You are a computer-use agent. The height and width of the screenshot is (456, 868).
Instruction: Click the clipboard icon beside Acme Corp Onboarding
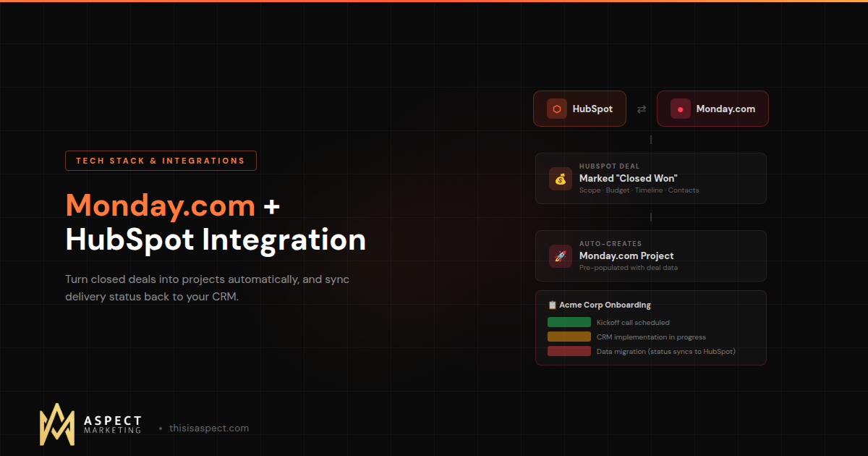coord(553,305)
